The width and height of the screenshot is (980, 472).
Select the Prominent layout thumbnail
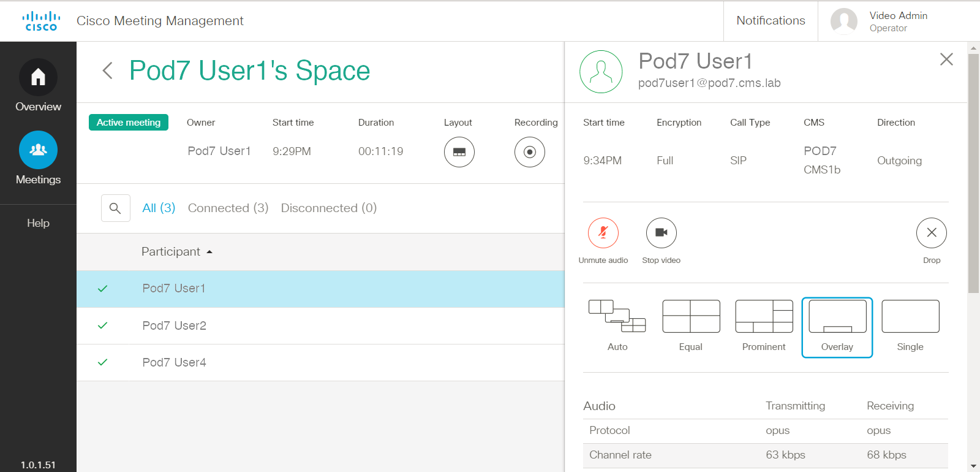click(764, 317)
